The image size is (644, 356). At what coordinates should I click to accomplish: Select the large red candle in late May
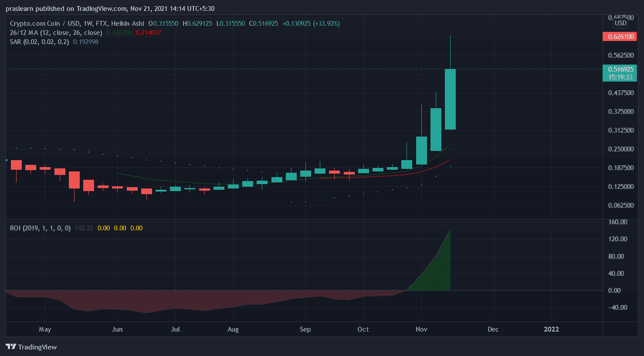pos(74,180)
